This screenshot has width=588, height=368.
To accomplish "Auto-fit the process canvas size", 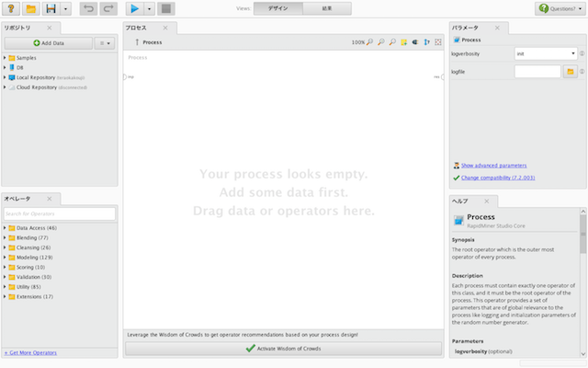I will click(x=438, y=42).
